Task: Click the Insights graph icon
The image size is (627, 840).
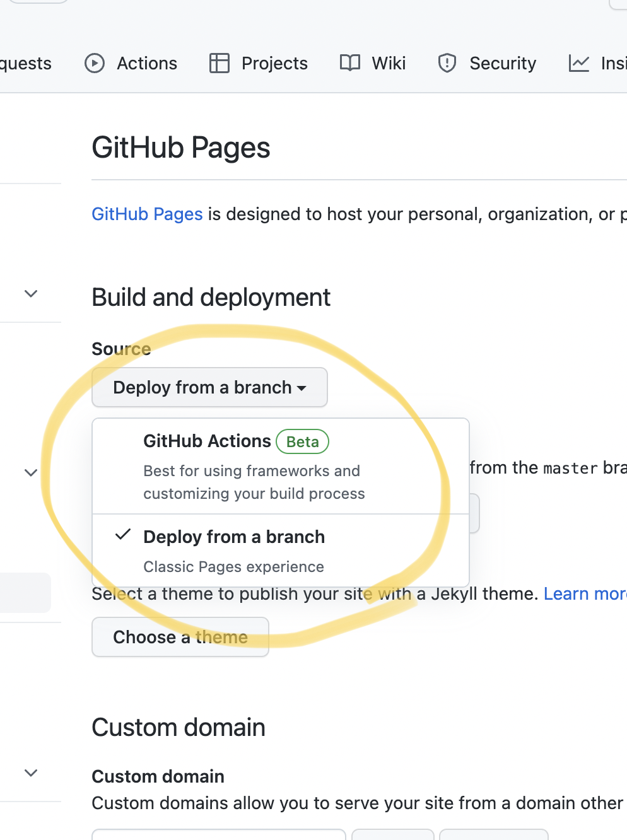Action: pyautogui.click(x=578, y=63)
